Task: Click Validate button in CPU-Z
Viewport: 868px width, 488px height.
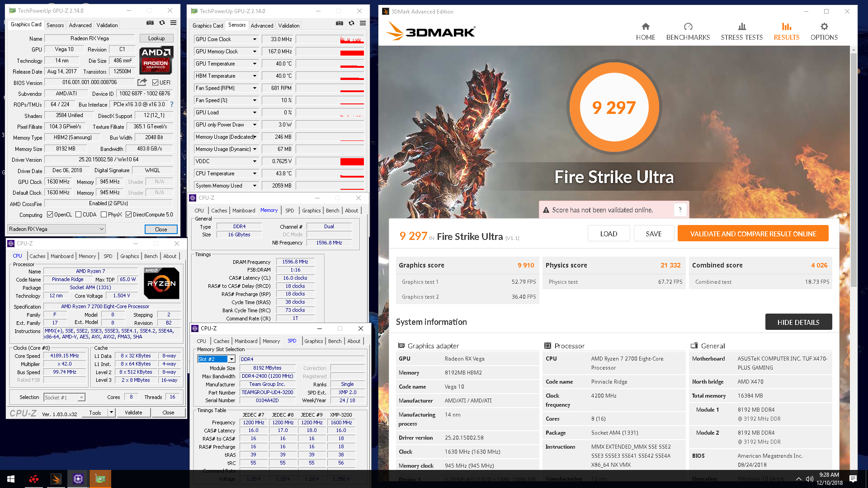Action: coord(133,413)
